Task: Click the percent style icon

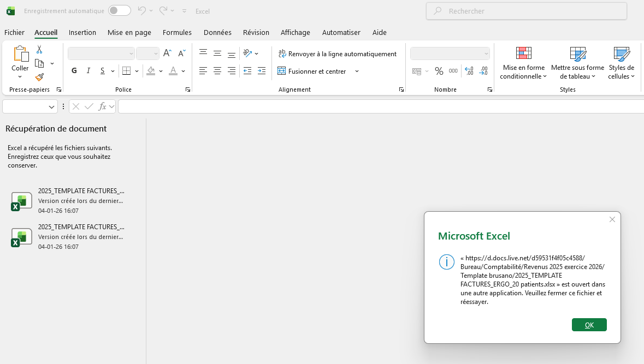Action: coord(439,71)
